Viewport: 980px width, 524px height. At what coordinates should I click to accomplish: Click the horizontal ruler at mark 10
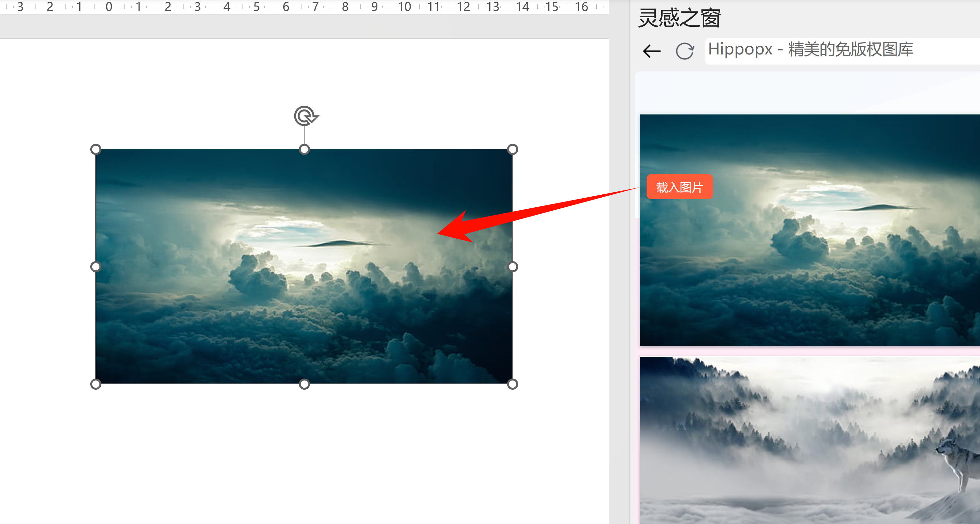click(404, 7)
